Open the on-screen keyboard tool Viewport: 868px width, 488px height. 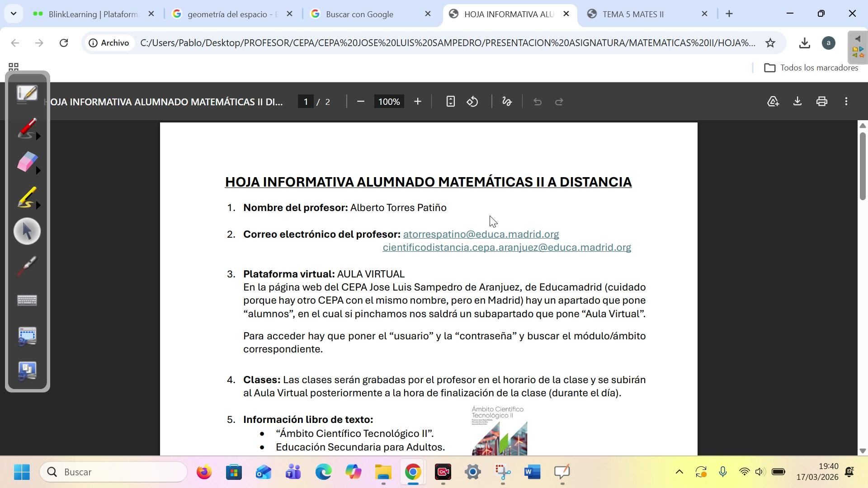coord(27,300)
